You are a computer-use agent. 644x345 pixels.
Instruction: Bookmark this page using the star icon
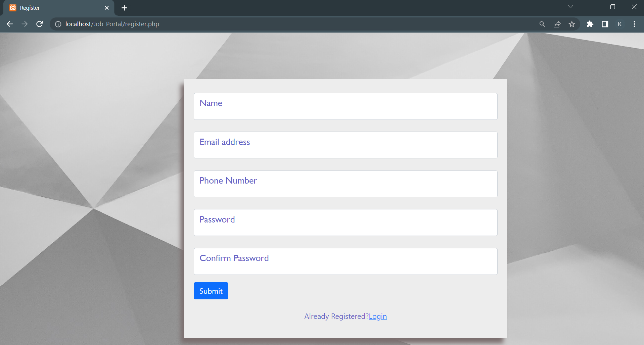pos(572,24)
